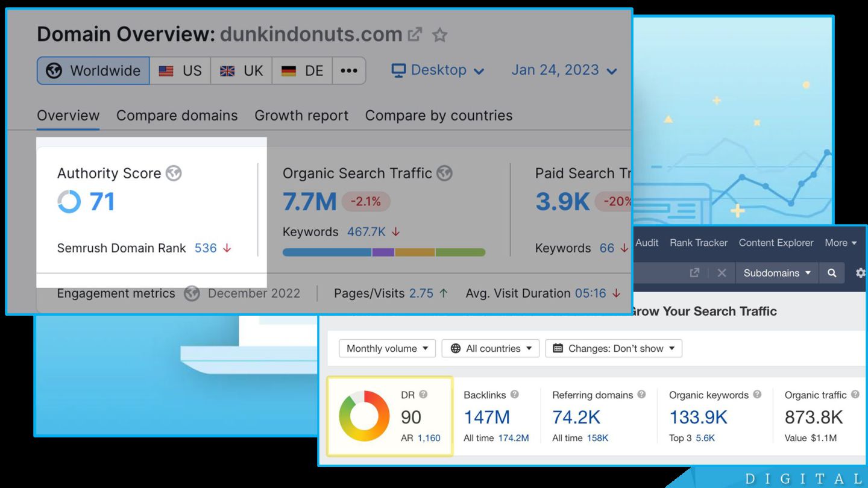Open organic traffic value 7.7M

click(x=309, y=202)
